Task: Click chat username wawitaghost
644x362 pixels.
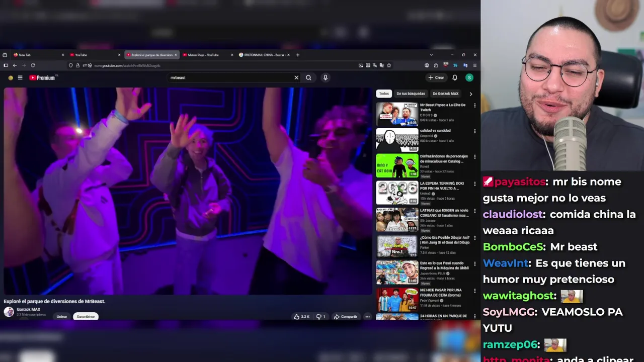Action: tap(519, 296)
